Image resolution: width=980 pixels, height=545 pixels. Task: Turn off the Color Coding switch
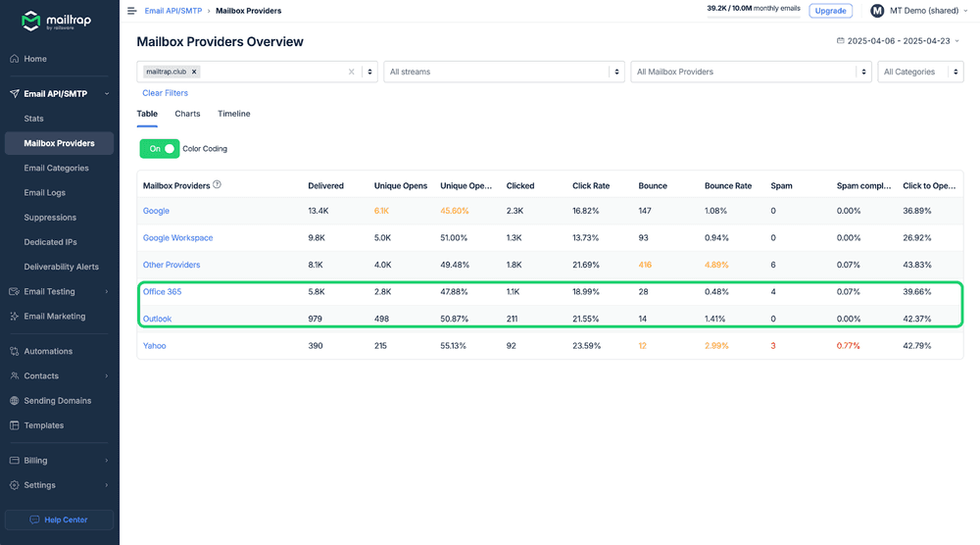[x=160, y=149]
